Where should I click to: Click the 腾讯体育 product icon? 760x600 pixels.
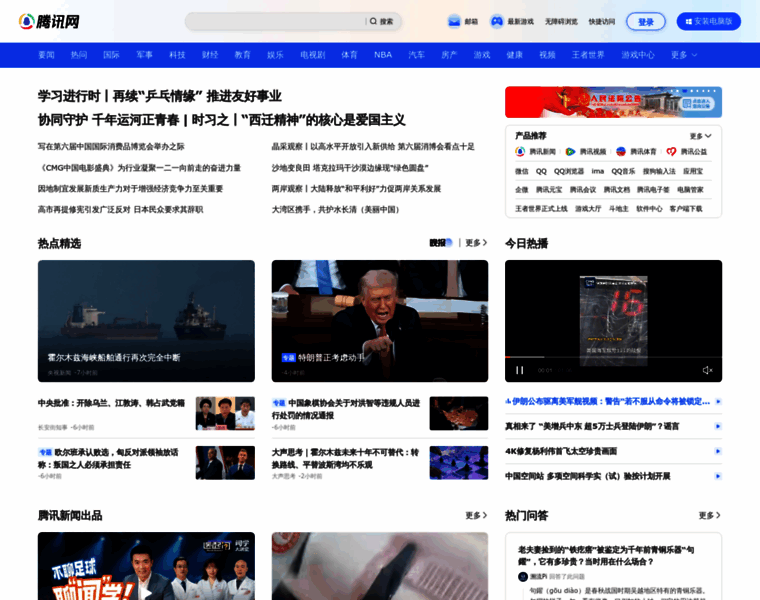(x=621, y=152)
